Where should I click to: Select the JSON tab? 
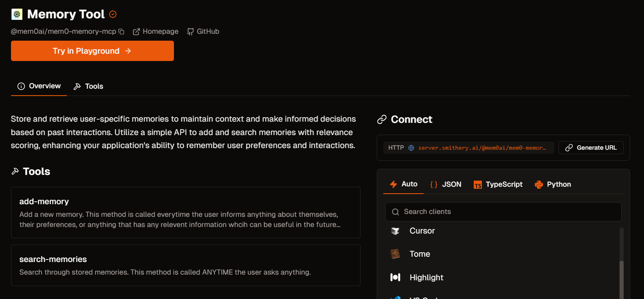[x=446, y=184]
